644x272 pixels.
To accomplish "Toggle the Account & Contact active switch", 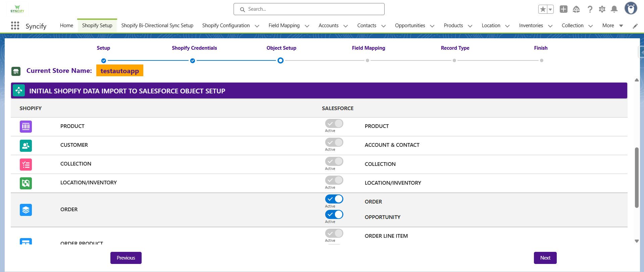I will point(334,142).
